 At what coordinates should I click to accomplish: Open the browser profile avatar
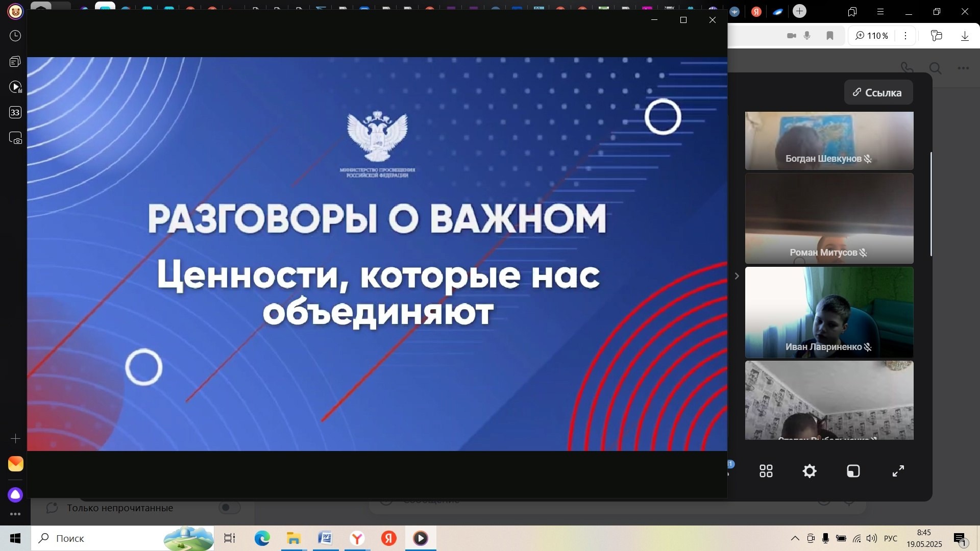(15, 11)
